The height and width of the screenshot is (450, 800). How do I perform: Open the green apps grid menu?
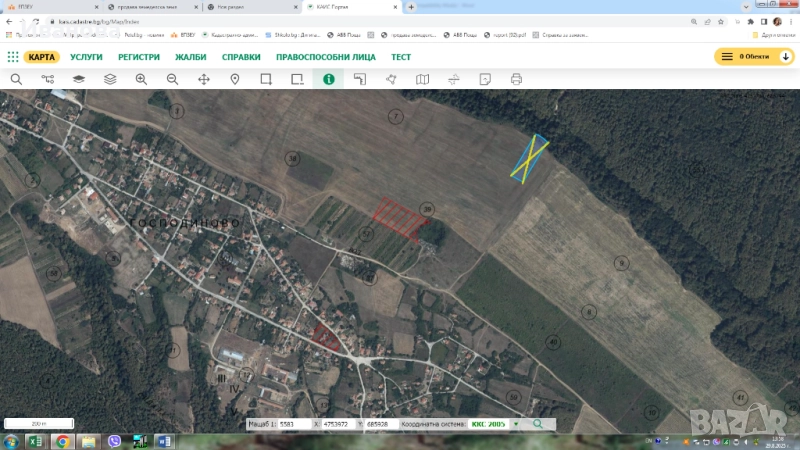coord(13,57)
